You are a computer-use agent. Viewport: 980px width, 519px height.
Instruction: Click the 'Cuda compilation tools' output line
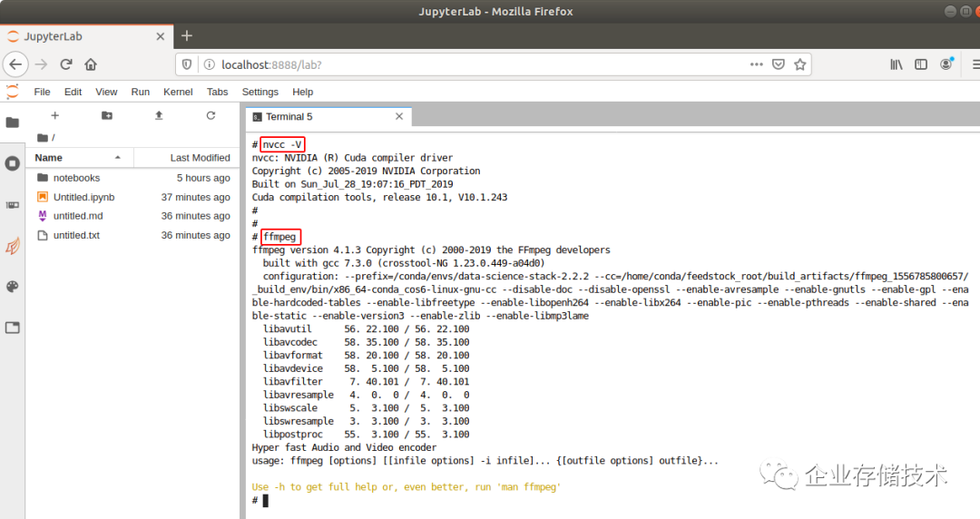(x=379, y=197)
